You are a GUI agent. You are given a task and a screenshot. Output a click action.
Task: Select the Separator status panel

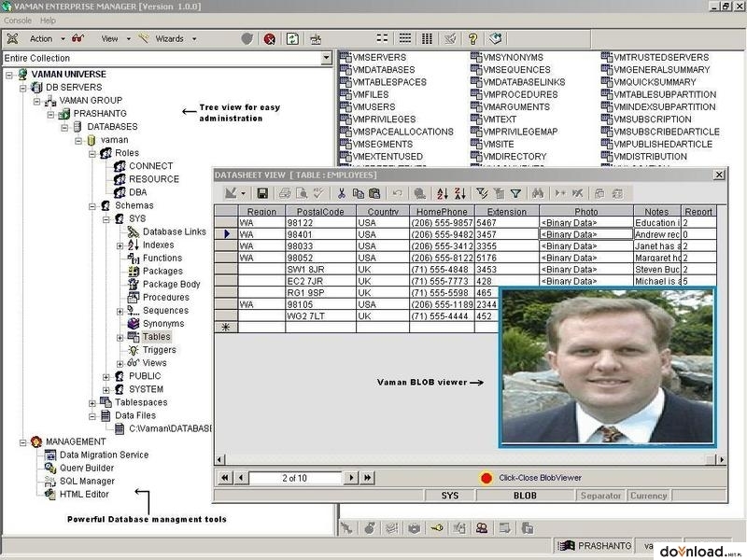point(600,496)
